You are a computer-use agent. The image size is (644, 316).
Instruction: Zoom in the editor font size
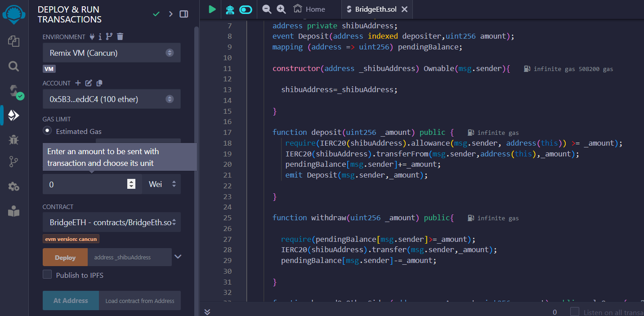pyautogui.click(x=281, y=9)
